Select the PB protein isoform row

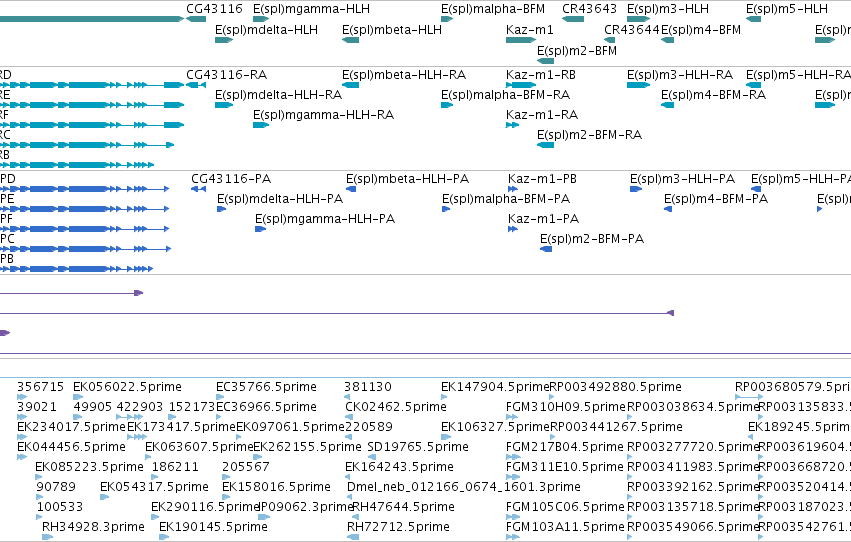click(x=77, y=269)
